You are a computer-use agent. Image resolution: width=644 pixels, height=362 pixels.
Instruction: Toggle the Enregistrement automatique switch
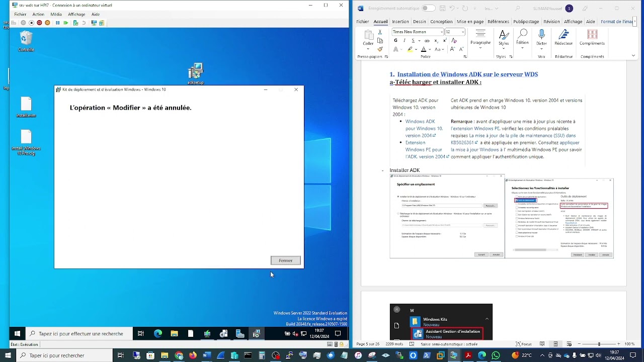point(428,8)
